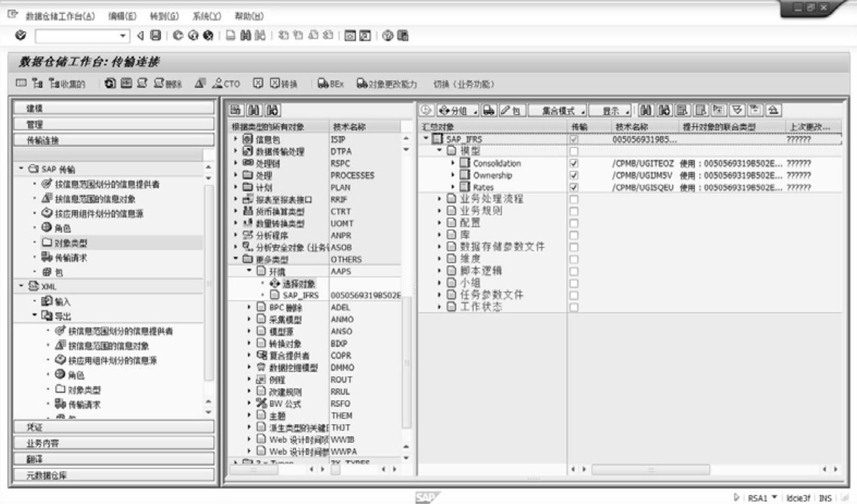
Task: Click vertical scrollbar of left navigation tree
Action: click(209, 283)
